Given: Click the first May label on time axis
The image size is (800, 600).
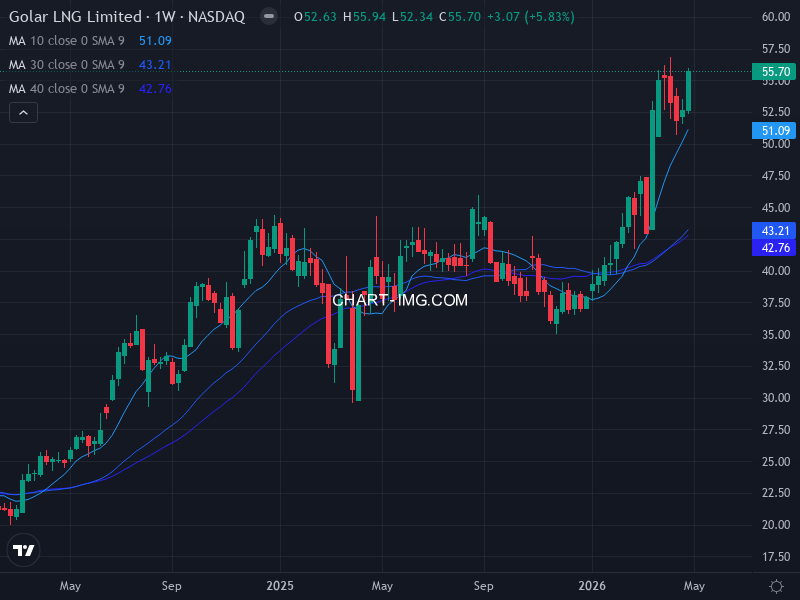Looking at the screenshot, I should tap(70, 586).
